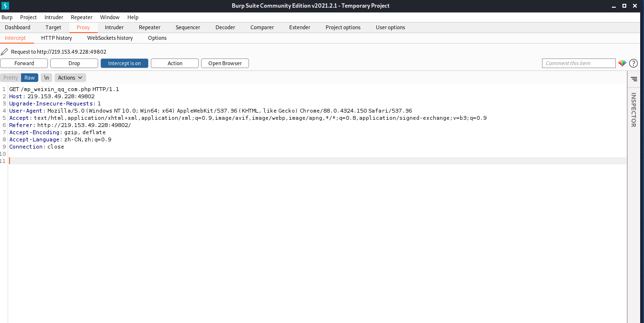
Task: Forward the intercepted request
Action: click(x=24, y=63)
